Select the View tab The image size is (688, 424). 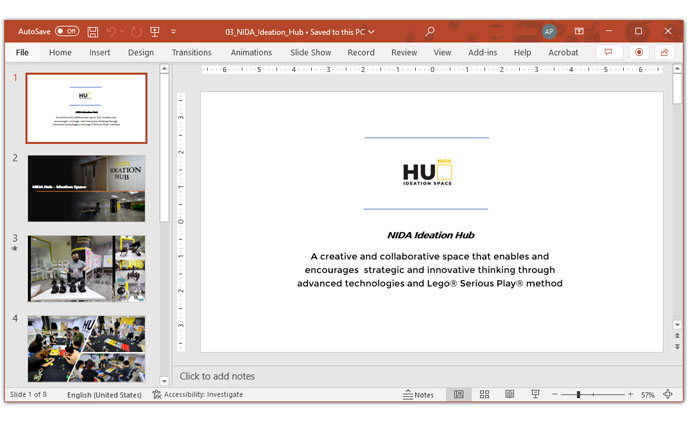point(442,53)
